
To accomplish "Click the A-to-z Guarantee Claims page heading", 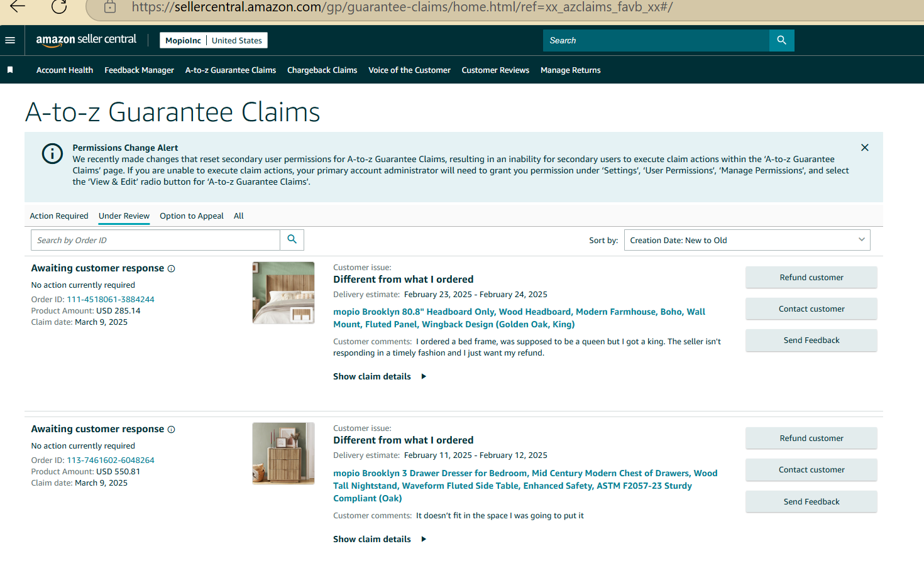I will coord(173,112).
